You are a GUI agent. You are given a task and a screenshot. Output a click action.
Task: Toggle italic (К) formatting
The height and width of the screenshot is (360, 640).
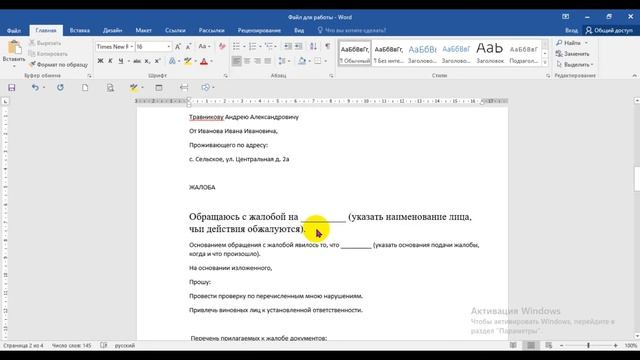pos(110,61)
